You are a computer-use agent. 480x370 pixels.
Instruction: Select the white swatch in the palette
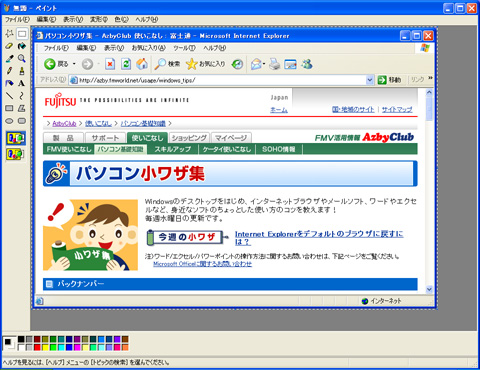point(21,347)
